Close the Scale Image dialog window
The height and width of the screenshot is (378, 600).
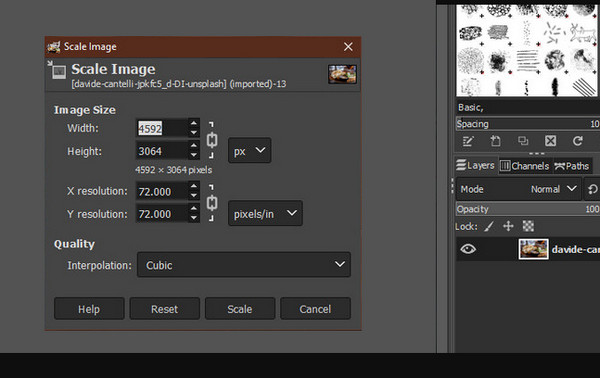pyautogui.click(x=348, y=47)
